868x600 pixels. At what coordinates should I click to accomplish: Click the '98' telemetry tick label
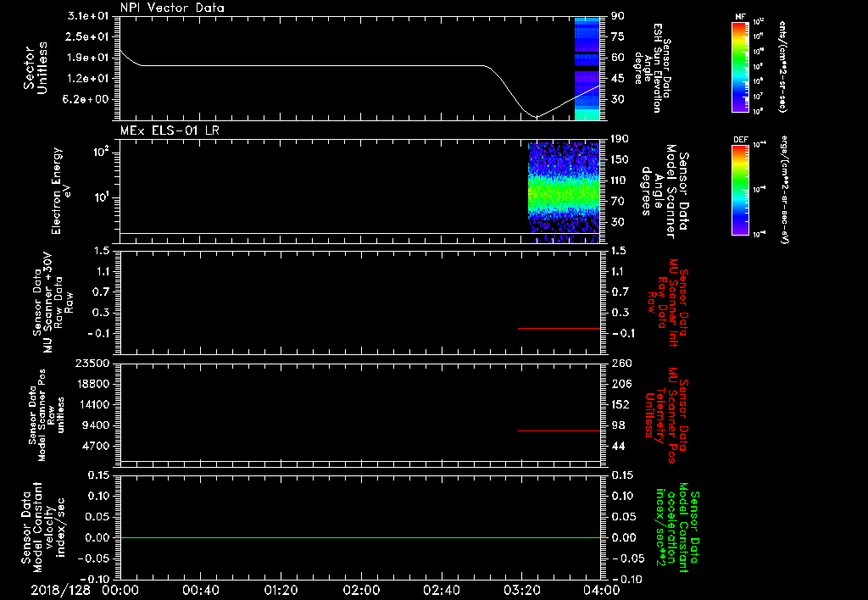pos(618,425)
